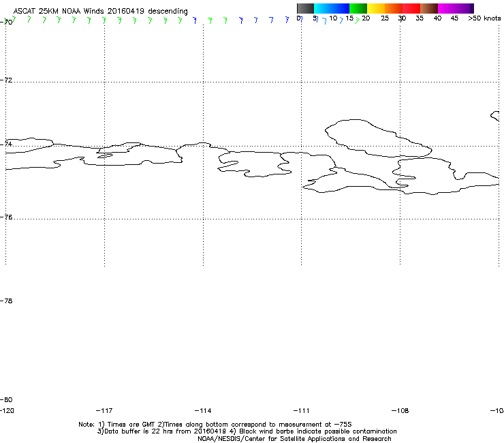Click the green wind barb beside legend label 15
504x443 pixels.
click(x=358, y=20)
